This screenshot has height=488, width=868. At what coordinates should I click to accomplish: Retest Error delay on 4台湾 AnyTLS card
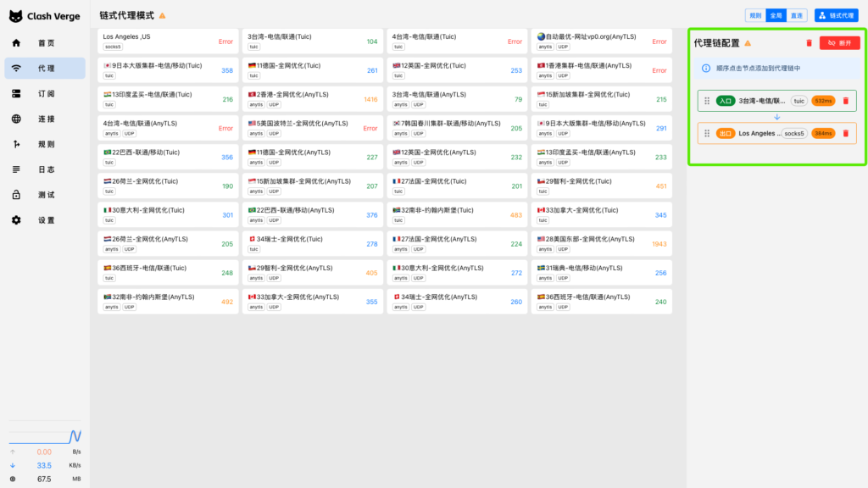coord(225,129)
